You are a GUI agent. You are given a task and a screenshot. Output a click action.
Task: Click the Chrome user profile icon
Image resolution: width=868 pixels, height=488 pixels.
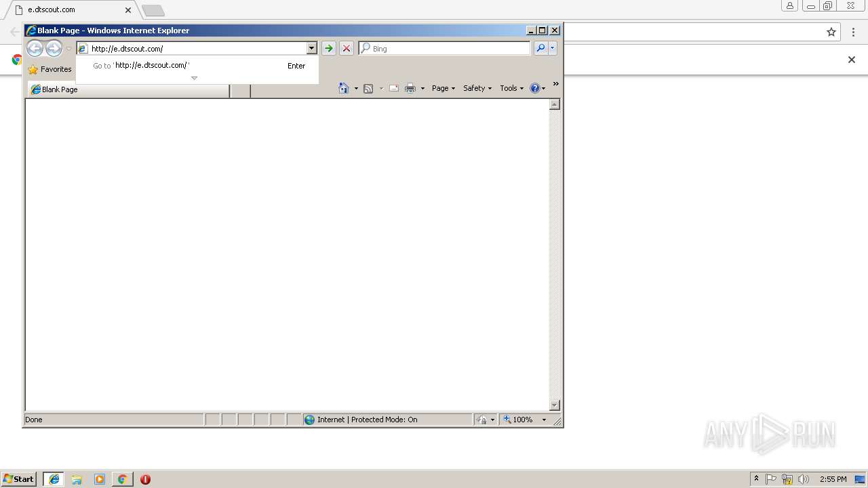(789, 5)
